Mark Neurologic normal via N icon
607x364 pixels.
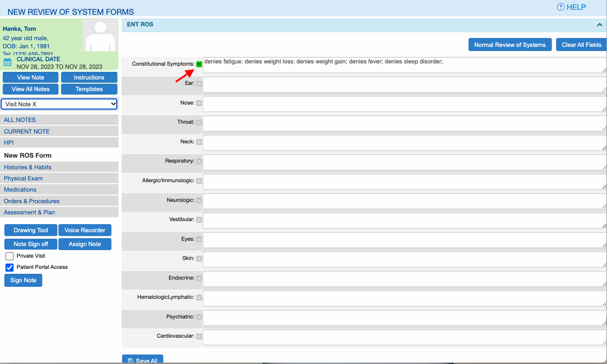(199, 201)
